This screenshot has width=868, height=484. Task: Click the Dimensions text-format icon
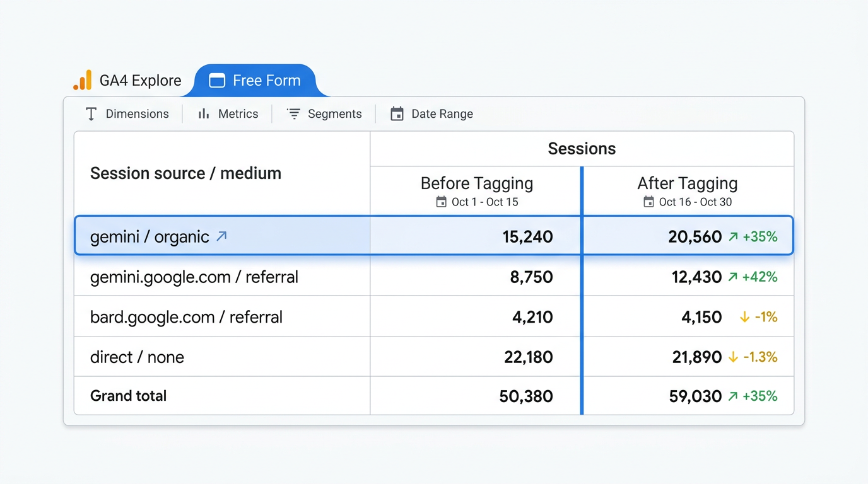(x=91, y=114)
